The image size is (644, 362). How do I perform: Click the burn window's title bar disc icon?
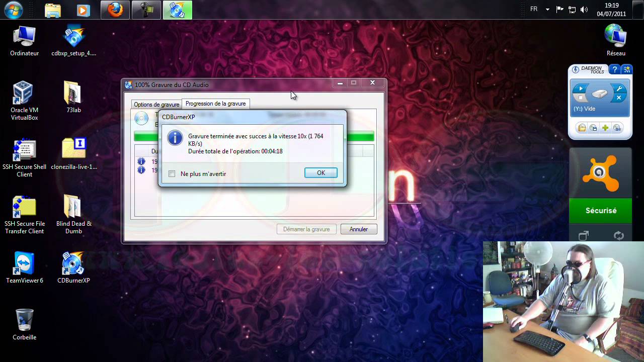pos(128,85)
